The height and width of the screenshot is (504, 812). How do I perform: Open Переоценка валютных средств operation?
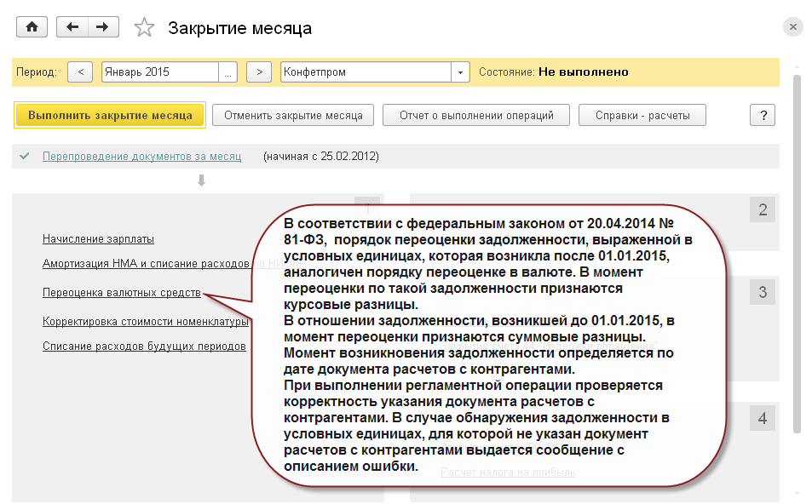(122, 292)
